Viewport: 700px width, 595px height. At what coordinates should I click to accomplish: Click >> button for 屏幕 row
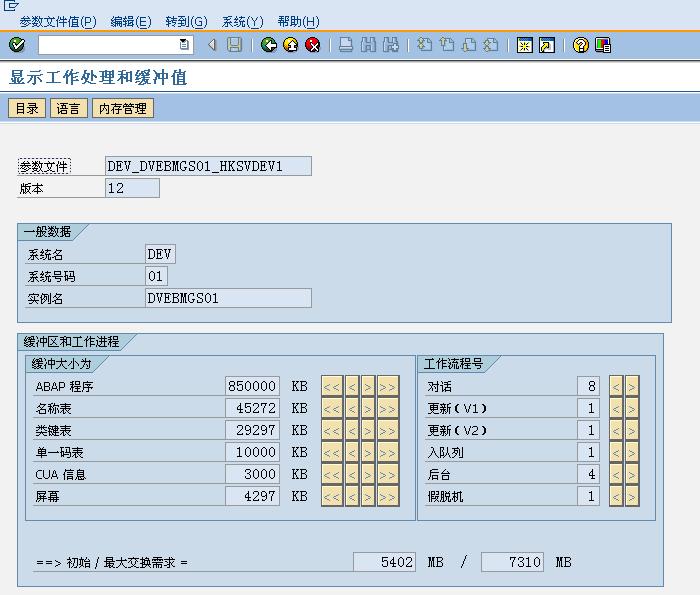tap(388, 496)
